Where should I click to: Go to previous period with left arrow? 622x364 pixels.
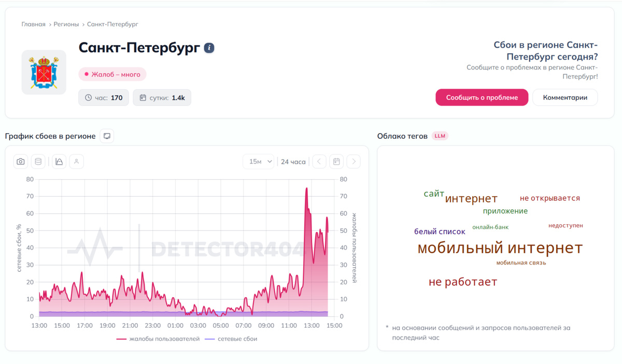coord(319,162)
